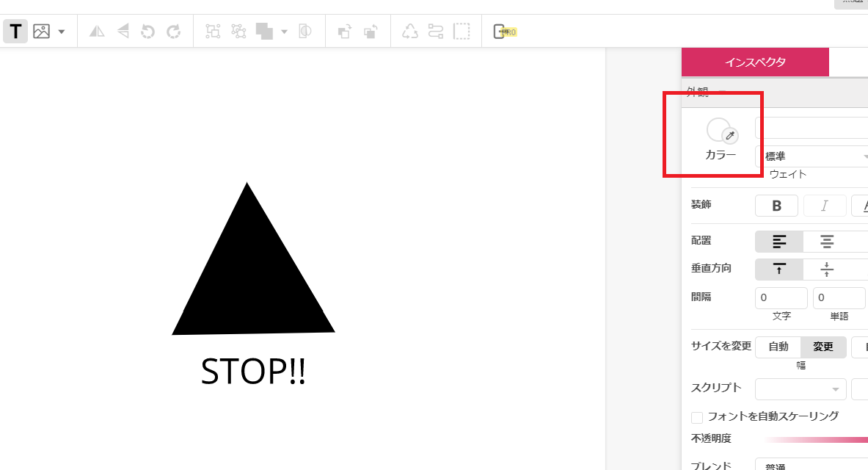This screenshot has height=470, width=868.
Task: Click the 文字 spacing input field
Action: tap(781, 297)
